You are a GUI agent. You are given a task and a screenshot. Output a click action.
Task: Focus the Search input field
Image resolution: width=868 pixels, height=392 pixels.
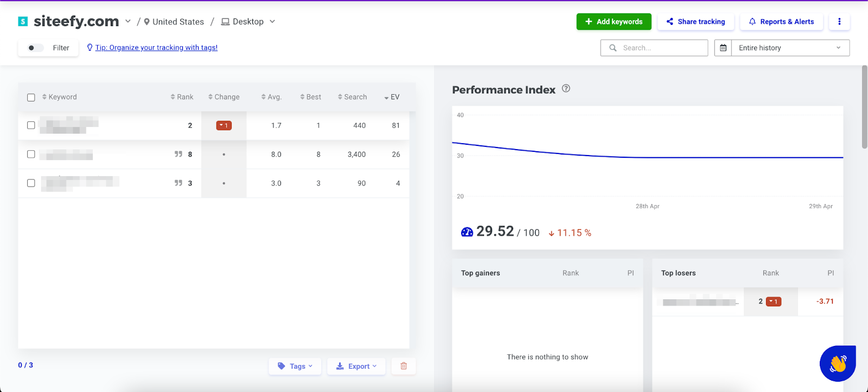tap(654, 48)
